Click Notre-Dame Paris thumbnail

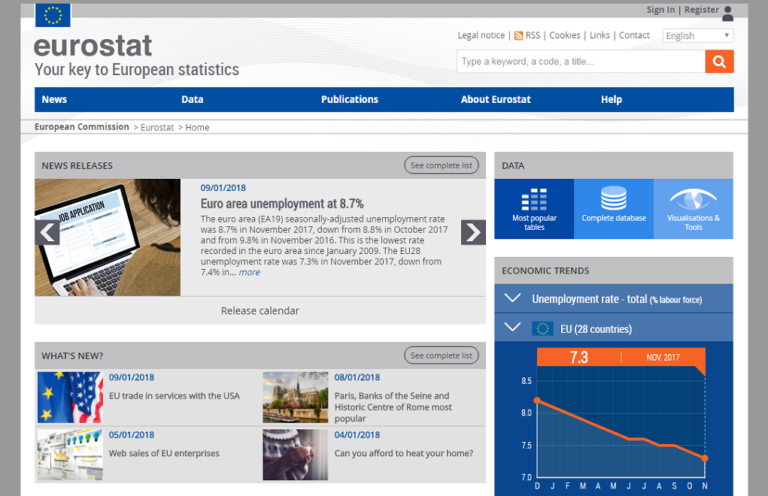tap(295, 397)
